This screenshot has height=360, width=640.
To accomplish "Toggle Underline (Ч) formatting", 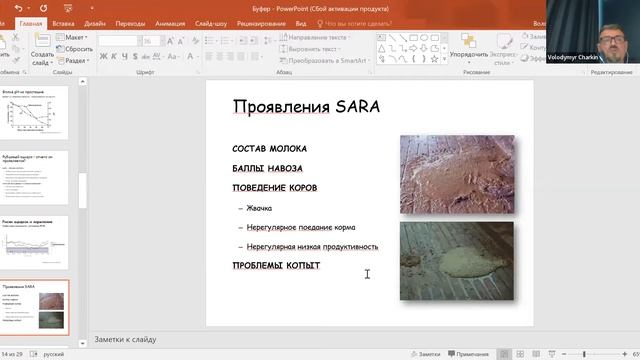I will point(124,56).
